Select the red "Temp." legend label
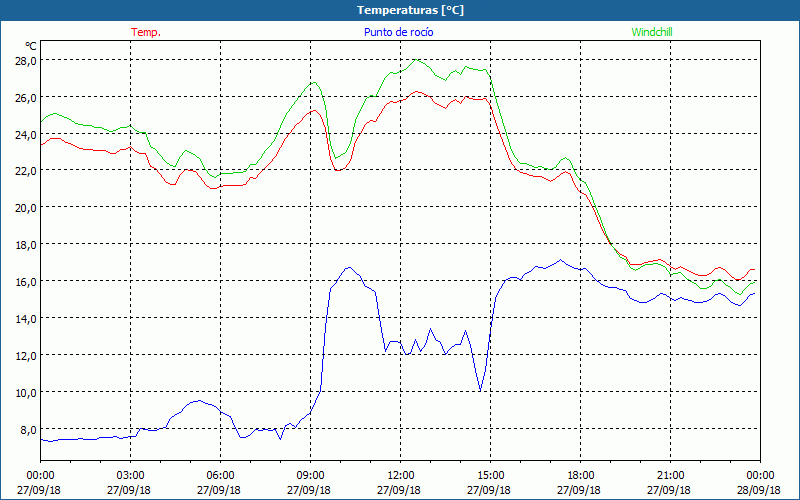The width and height of the screenshot is (800, 500). pyautogui.click(x=146, y=32)
